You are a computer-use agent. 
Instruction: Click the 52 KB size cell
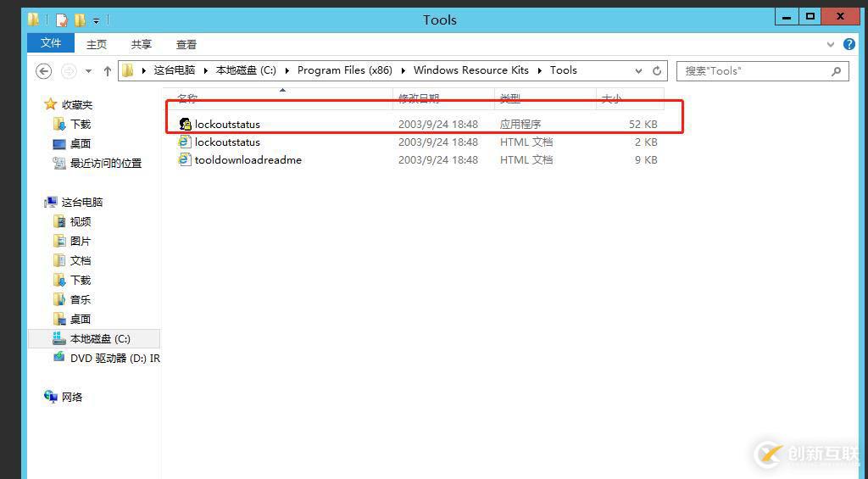pos(643,124)
